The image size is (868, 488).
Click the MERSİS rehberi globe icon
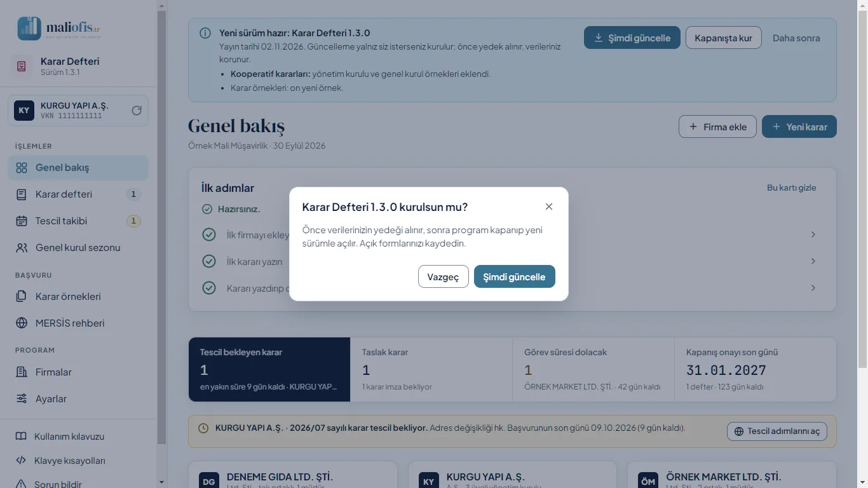22,323
